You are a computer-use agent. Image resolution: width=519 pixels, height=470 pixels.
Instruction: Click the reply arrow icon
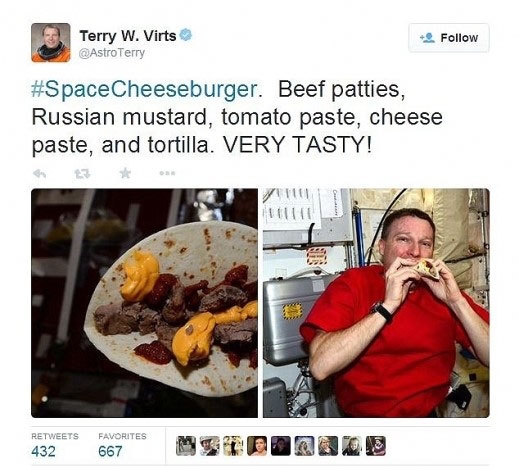click(39, 173)
